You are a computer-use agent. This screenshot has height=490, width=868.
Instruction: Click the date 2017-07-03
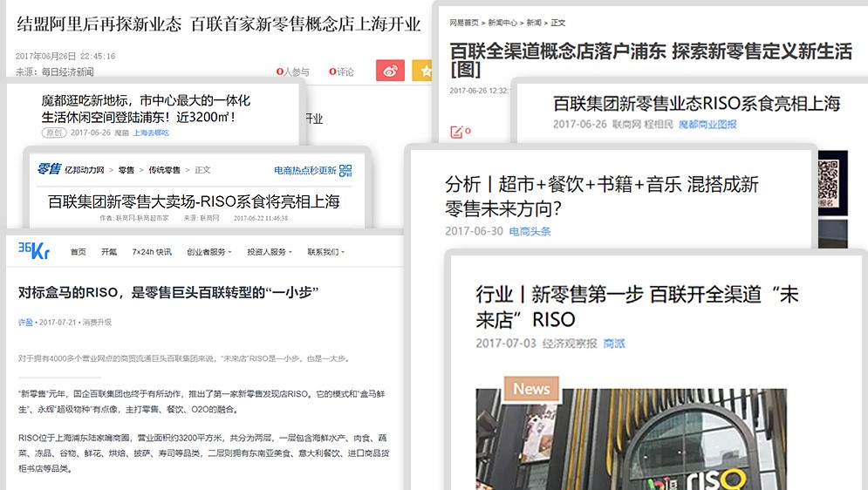[506, 344]
